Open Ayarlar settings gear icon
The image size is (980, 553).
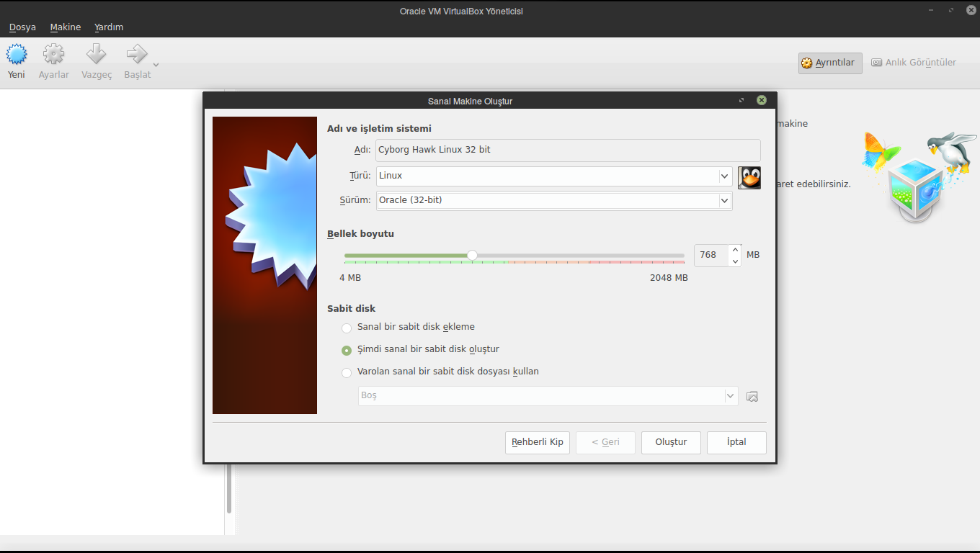tap(54, 54)
